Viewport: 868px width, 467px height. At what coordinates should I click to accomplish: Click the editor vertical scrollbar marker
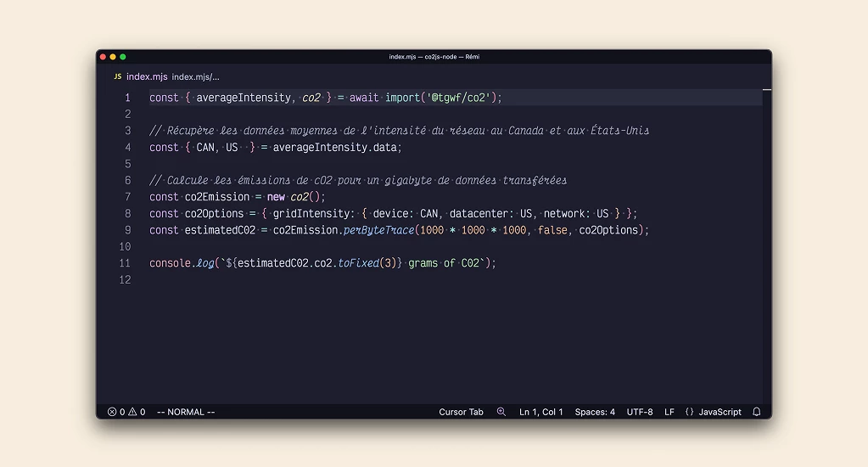(767, 89)
